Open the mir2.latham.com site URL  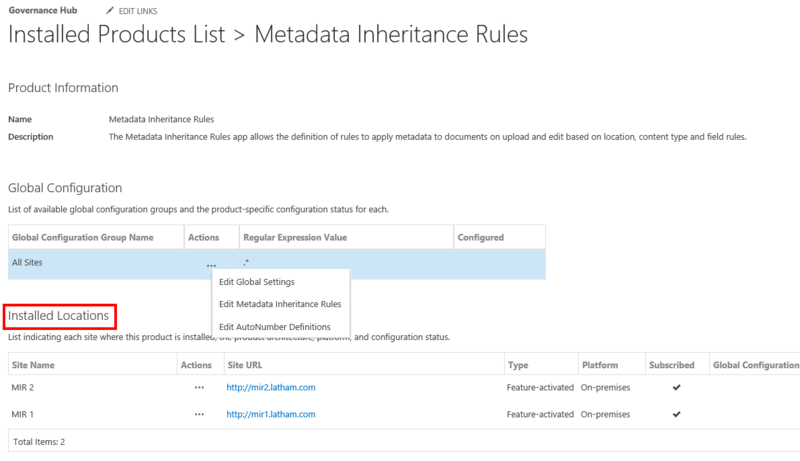coord(270,387)
